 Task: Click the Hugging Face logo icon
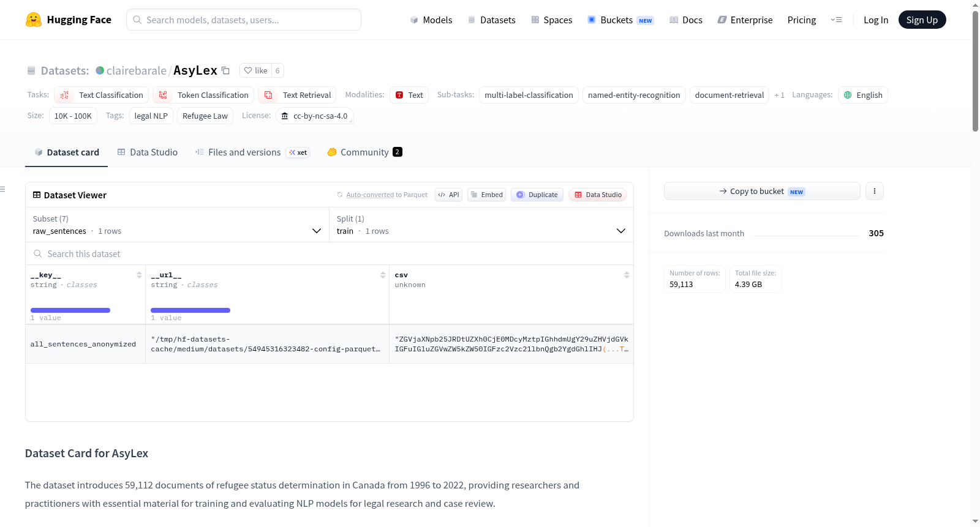[x=34, y=20]
